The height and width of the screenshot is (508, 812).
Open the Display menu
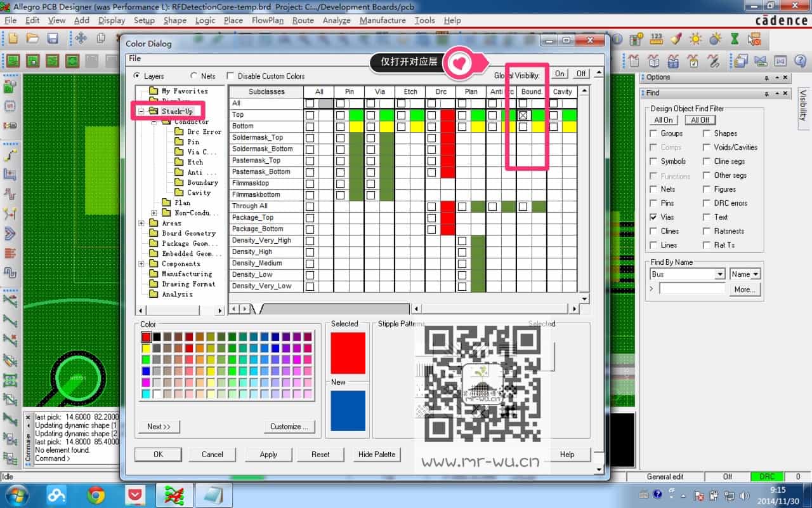112,20
